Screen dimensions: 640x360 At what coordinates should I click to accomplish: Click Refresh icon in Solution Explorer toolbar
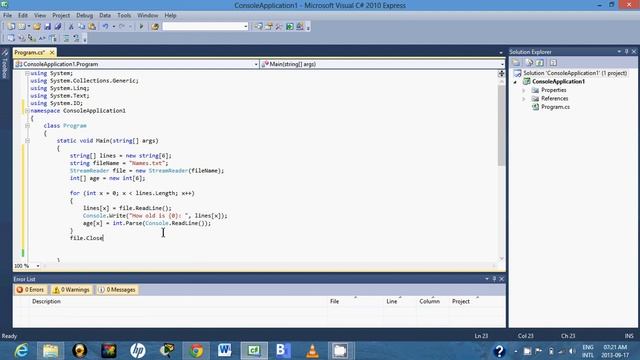point(540,62)
